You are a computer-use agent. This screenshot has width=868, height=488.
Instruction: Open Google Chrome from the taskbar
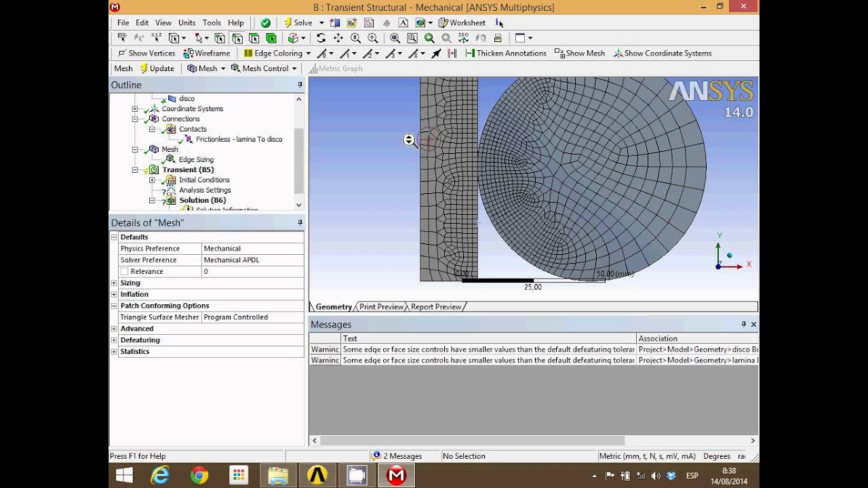coord(199,475)
